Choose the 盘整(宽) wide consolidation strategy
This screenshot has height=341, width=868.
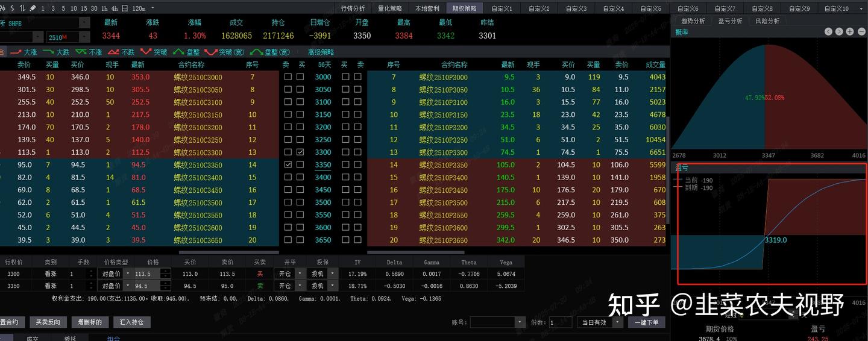(x=270, y=52)
